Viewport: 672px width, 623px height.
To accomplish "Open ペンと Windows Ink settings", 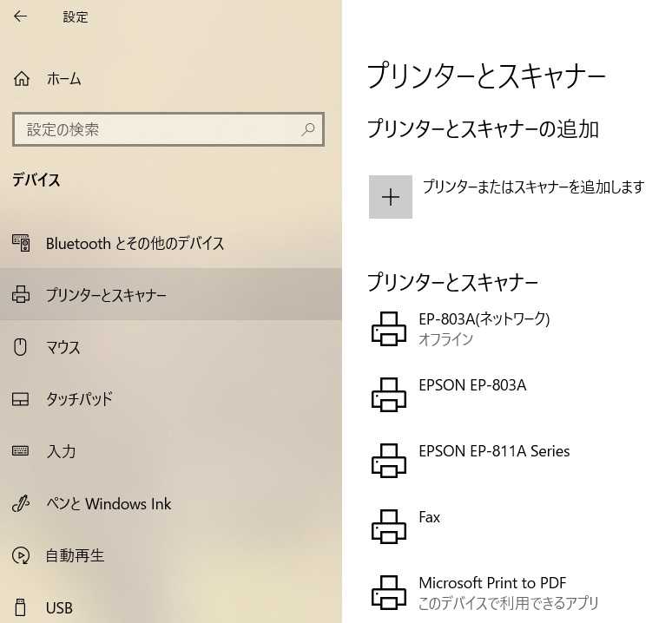I will pos(109,503).
